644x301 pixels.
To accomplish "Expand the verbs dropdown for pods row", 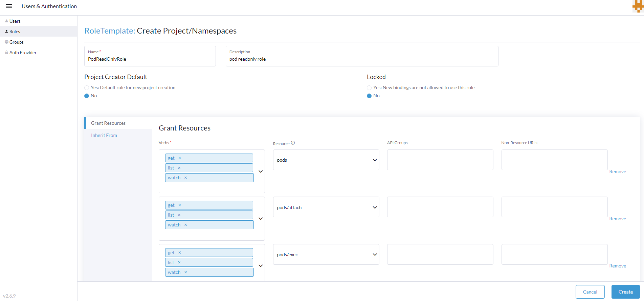I will (261, 172).
